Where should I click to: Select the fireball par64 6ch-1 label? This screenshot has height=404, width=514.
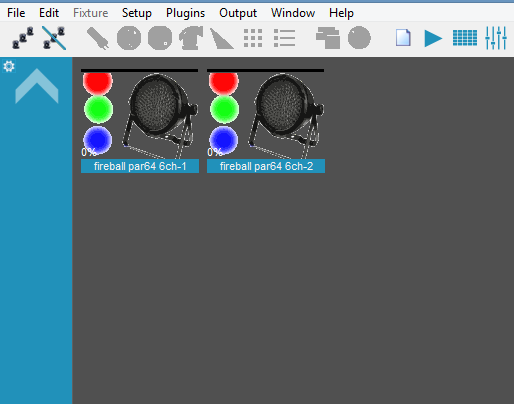[x=140, y=166]
